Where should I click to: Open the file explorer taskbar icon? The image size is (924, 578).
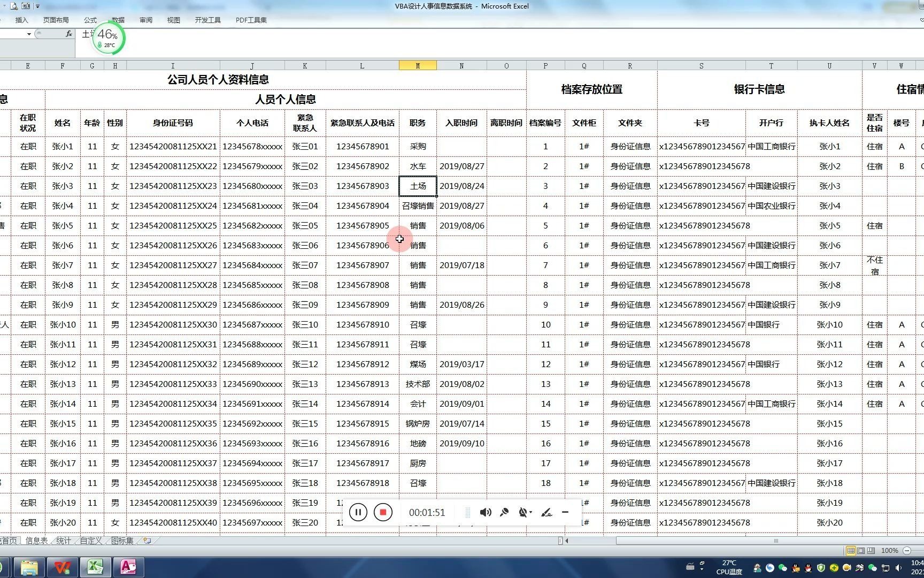(29, 567)
